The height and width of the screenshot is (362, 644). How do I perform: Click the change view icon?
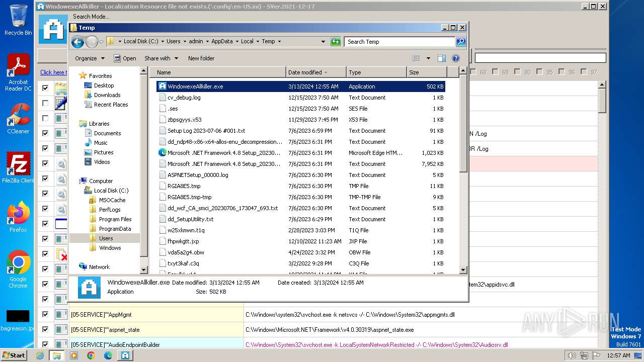[416, 58]
